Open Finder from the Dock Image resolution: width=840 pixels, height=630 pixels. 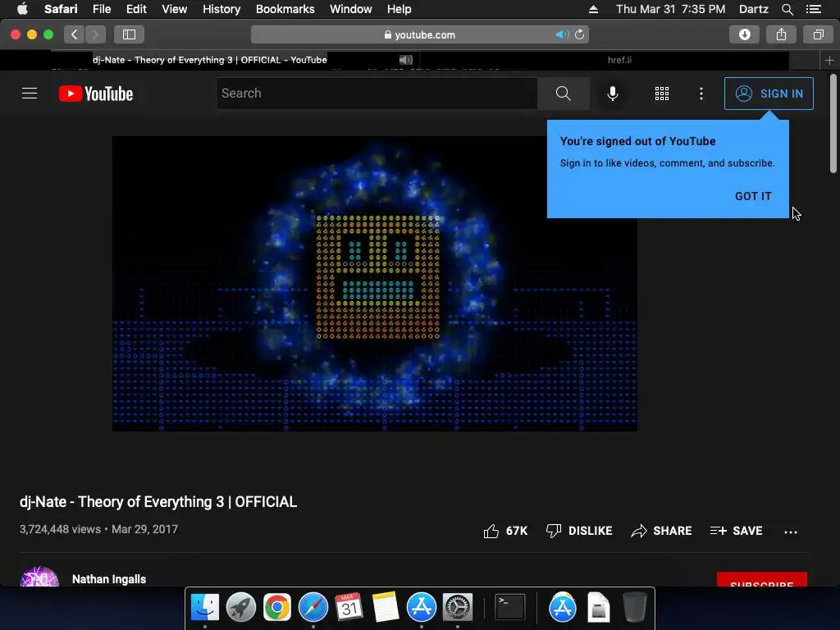205,607
